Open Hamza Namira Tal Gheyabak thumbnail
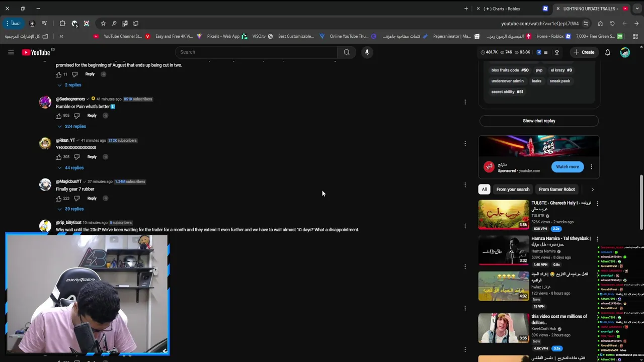644x362 pixels. click(x=504, y=250)
